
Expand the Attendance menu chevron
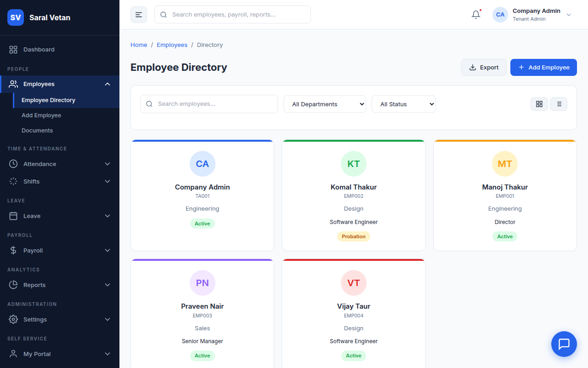click(x=107, y=164)
